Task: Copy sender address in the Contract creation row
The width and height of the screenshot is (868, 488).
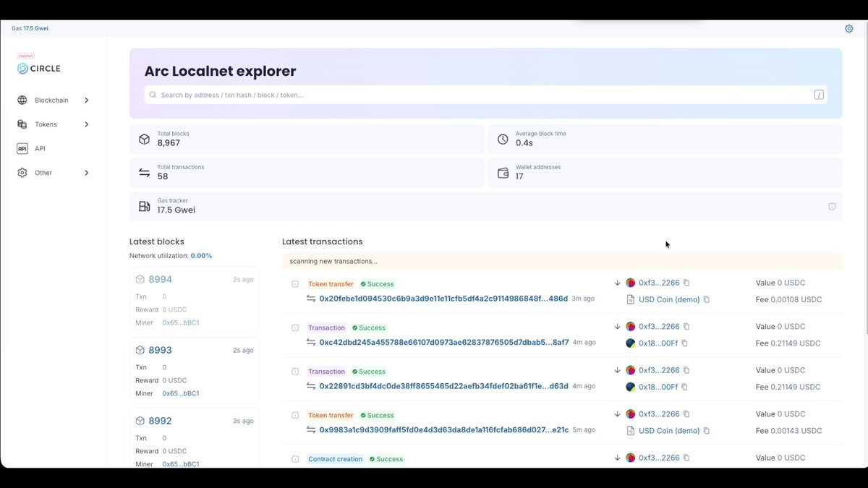Action: (686, 458)
